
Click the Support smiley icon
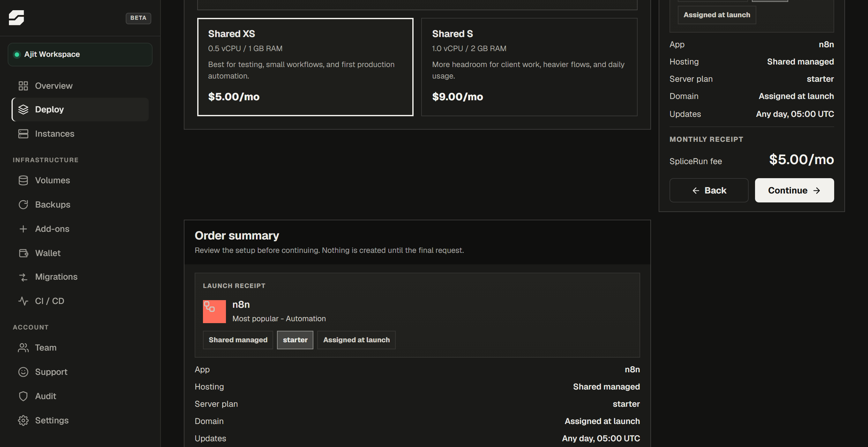coord(23,372)
